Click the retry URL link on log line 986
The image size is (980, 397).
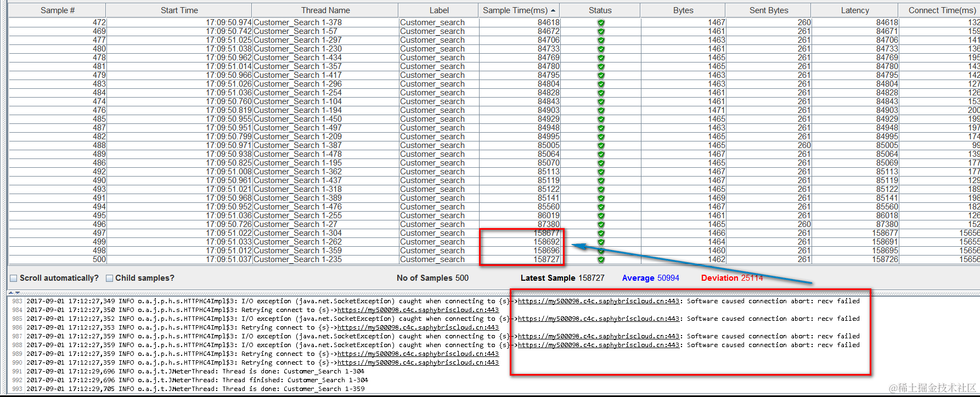click(x=418, y=327)
